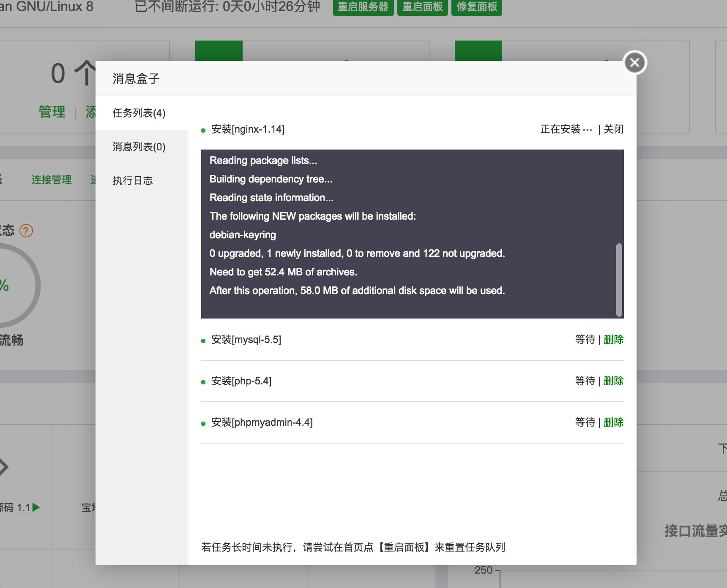Click the 消息盒子 dialog title
This screenshot has width=727, height=588.
pyautogui.click(x=136, y=79)
